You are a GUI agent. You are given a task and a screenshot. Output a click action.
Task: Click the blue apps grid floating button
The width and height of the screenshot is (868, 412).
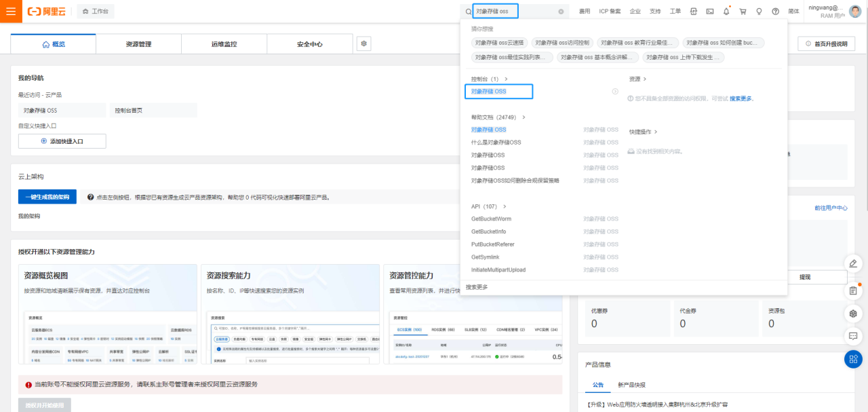[x=853, y=359]
